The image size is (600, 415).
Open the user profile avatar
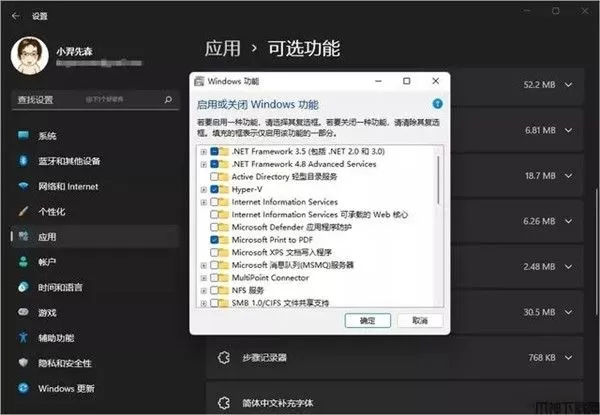30,55
